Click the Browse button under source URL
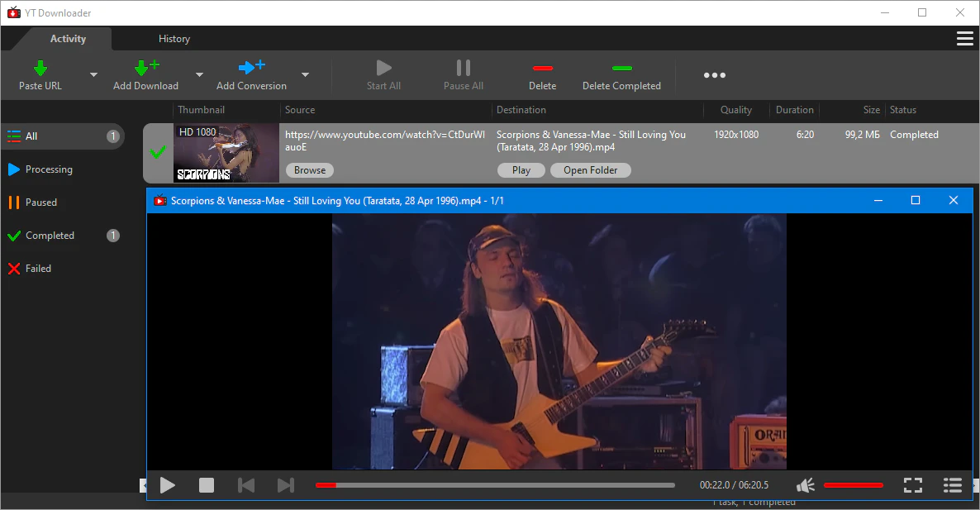This screenshot has width=980, height=510. click(309, 170)
